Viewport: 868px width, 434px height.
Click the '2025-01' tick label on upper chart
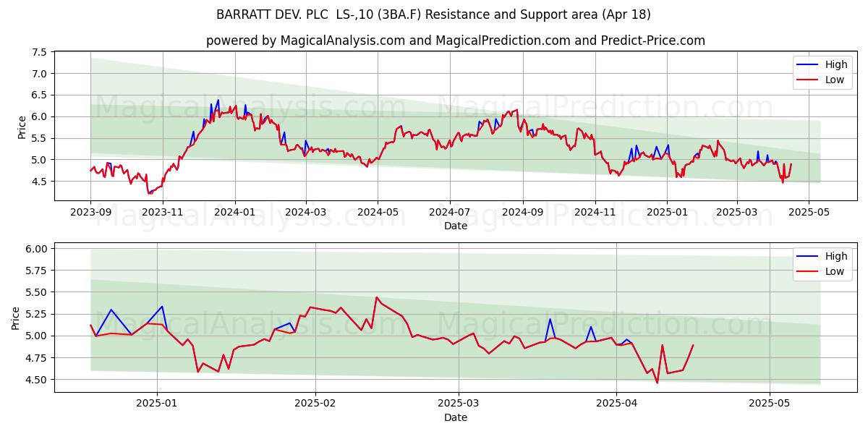click(667, 212)
